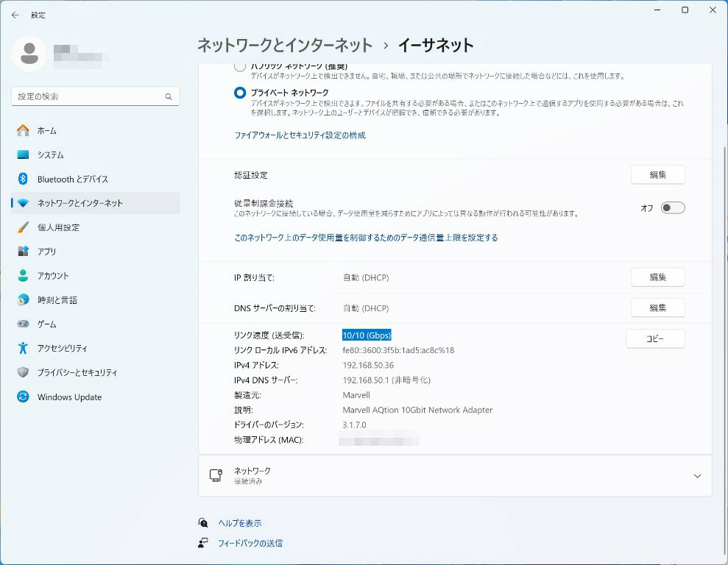
Task: Click the アプリ icon in sidebar
Action: pos(24,252)
